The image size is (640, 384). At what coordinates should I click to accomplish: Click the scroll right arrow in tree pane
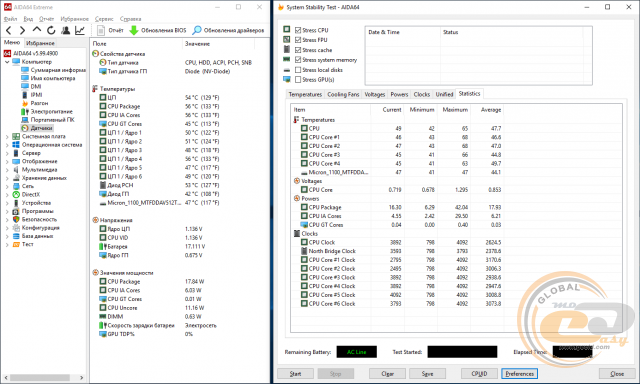click(x=81, y=377)
